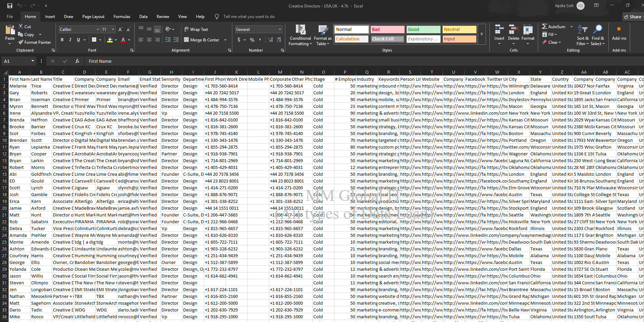Decrease font size with the small A icon
644x322 pixels.
point(129,30)
